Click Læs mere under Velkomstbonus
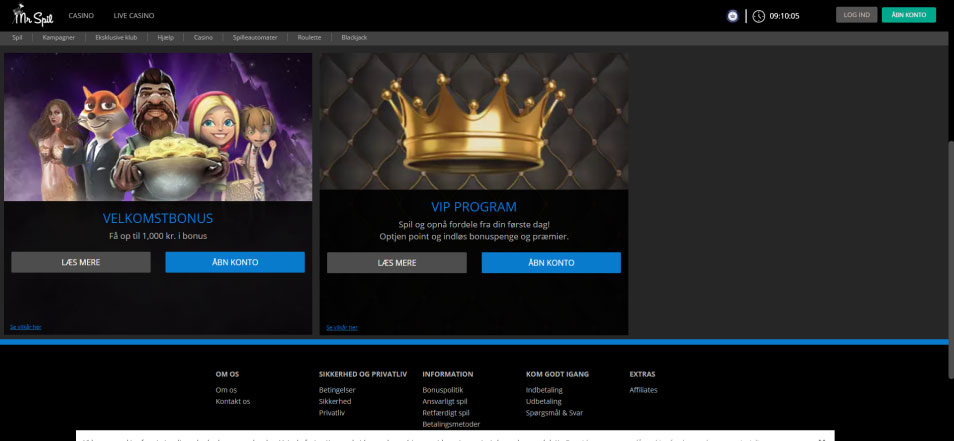This screenshot has height=441, width=954. (81, 262)
